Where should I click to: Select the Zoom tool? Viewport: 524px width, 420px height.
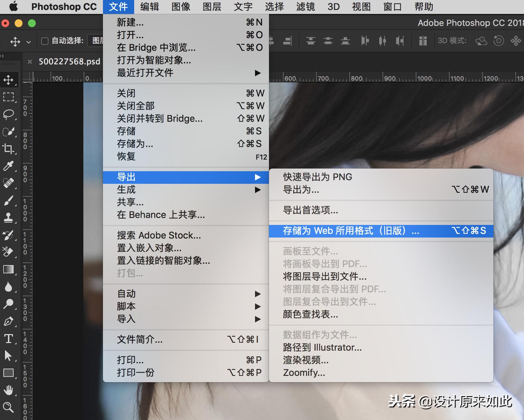(8, 407)
